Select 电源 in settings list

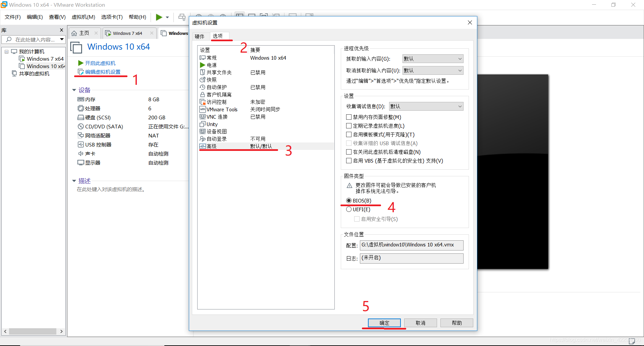[x=266, y=65]
